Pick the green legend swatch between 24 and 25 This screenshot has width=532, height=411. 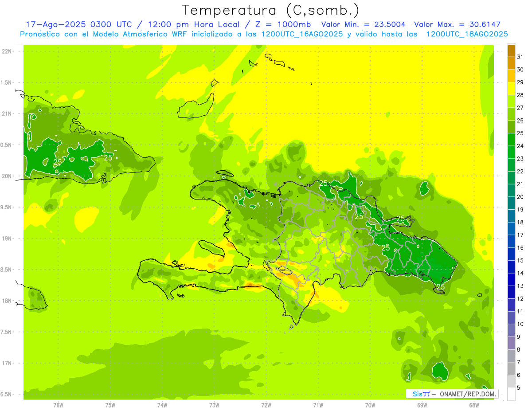point(511,140)
